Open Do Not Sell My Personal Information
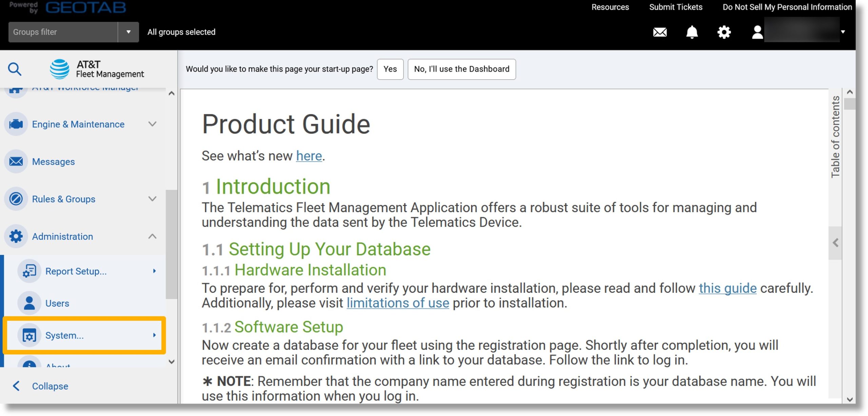The height and width of the screenshot is (416, 868). coord(787,7)
